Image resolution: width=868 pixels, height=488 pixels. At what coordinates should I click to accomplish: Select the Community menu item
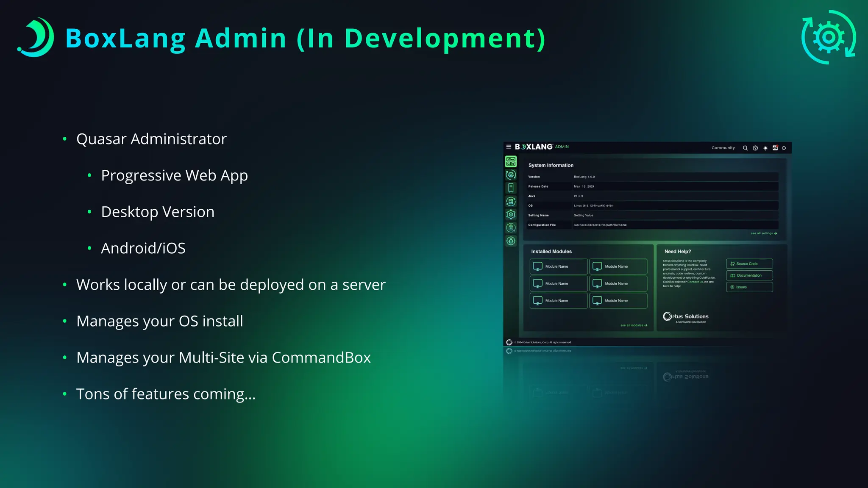tap(723, 148)
